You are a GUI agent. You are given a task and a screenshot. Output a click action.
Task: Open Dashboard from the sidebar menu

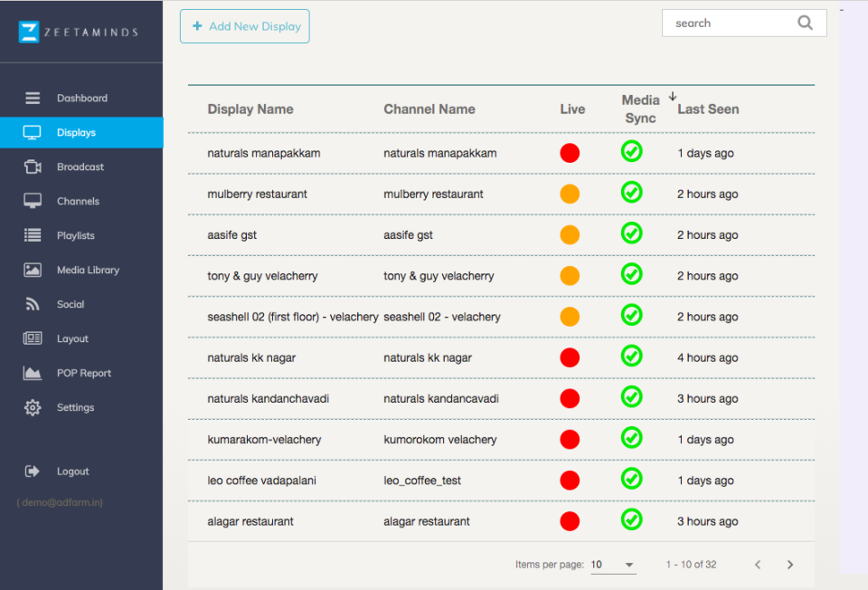(81, 98)
